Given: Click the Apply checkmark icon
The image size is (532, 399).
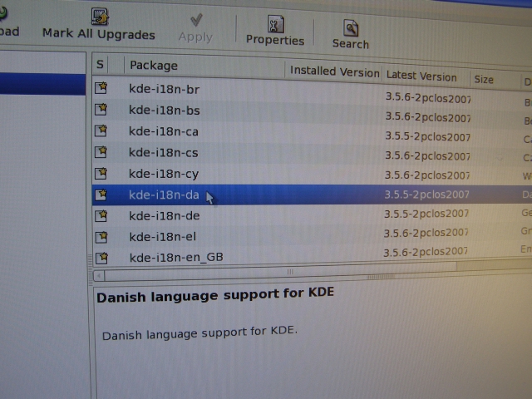Looking at the screenshot, I should tap(196, 20).
